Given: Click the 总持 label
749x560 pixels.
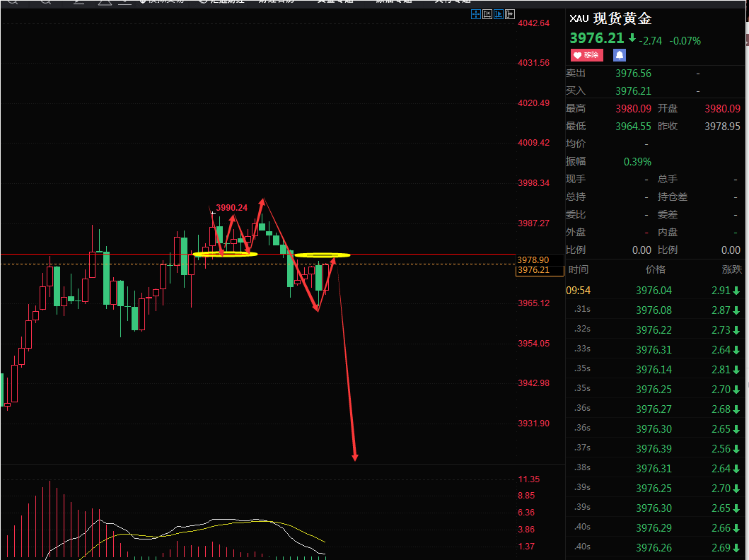Looking at the screenshot, I should point(576,197).
